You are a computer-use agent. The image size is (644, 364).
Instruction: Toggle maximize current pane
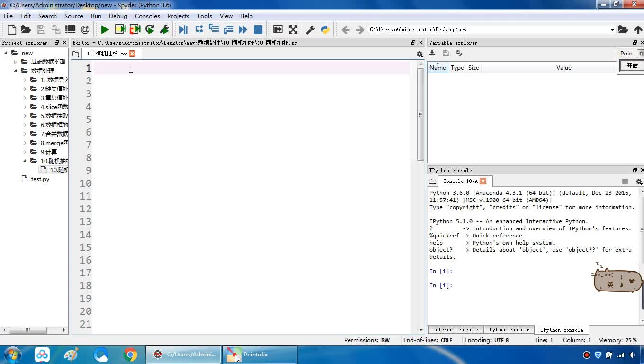point(278,29)
